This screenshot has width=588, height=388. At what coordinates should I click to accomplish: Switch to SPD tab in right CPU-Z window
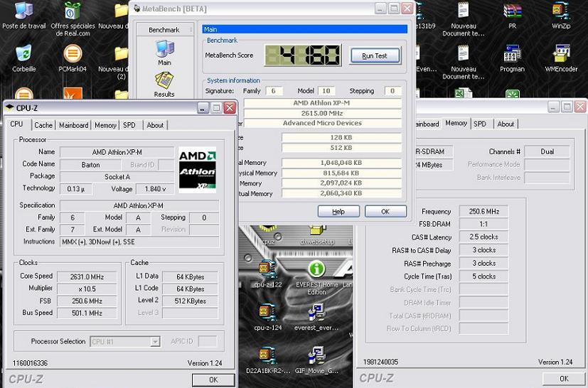480,124
